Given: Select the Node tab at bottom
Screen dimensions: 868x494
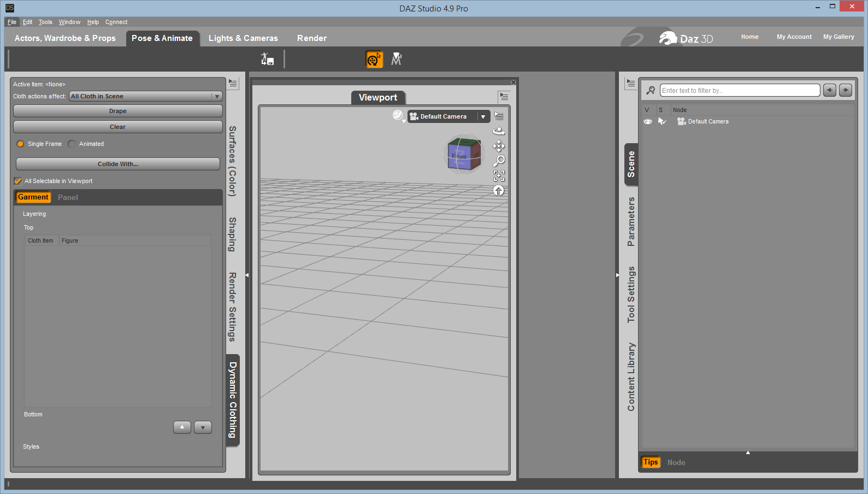Looking at the screenshot, I should click(x=676, y=462).
